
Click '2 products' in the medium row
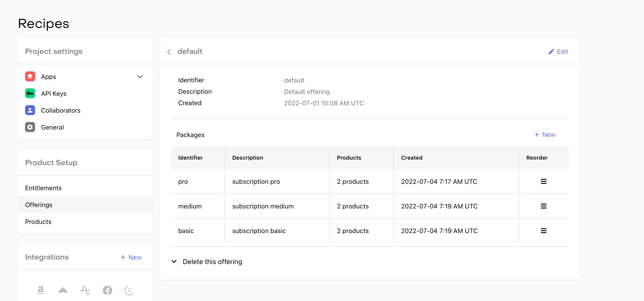pyautogui.click(x=353, y=206)
